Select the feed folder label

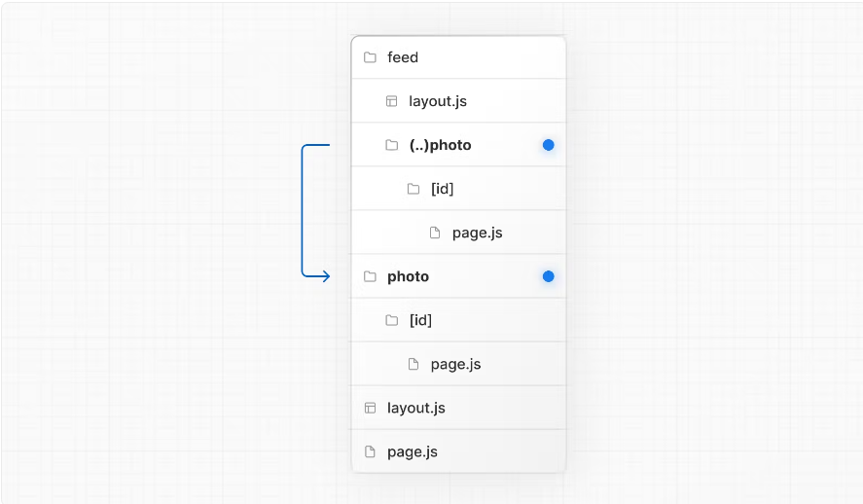pos(403,57)
